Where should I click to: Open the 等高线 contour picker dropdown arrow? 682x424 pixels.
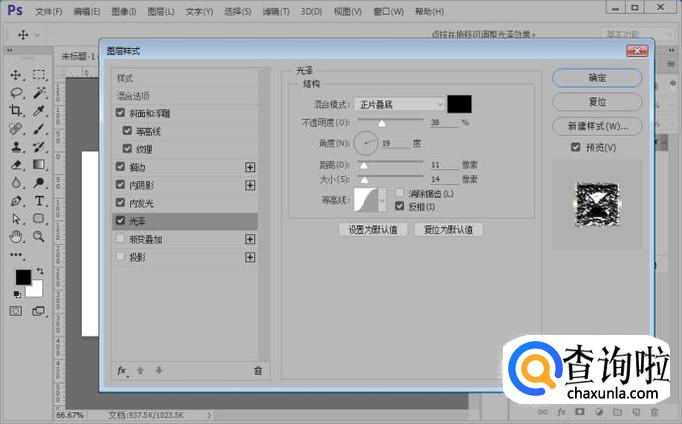pyautogui.click(x=388, y=200)
